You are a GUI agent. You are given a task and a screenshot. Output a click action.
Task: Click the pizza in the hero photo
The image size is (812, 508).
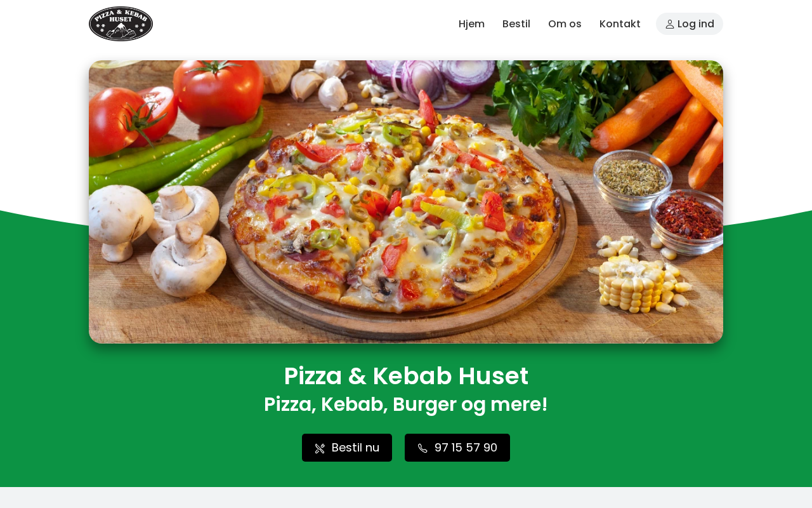(x=396, y=210)
